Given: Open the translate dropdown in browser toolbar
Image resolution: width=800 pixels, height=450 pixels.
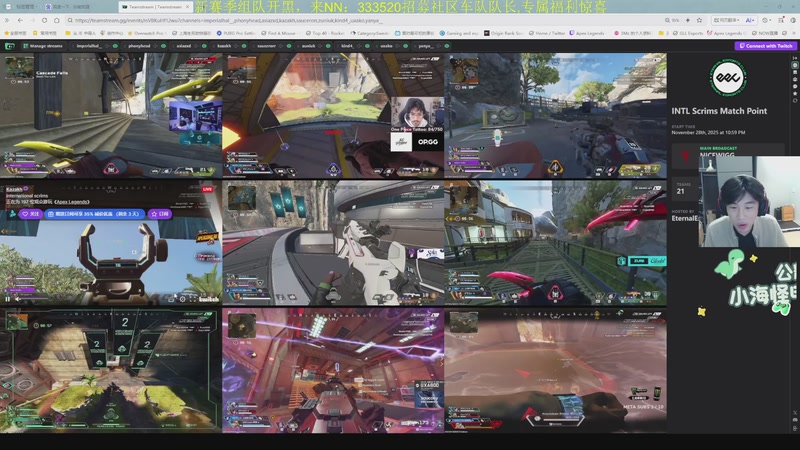Looking at the screenshot, I should coord(727,20).
